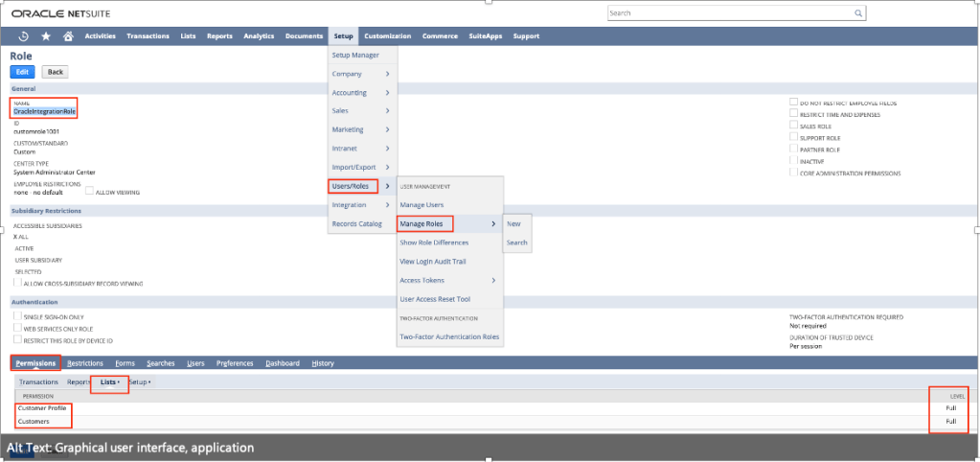Open the Customization menu
The image size is (980, 462).
387,36
